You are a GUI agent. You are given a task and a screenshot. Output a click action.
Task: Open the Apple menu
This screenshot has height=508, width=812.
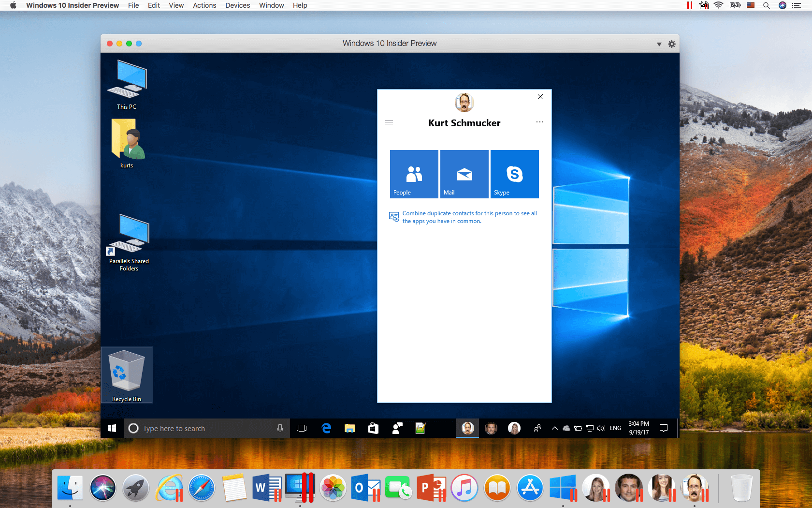[13, 5]
